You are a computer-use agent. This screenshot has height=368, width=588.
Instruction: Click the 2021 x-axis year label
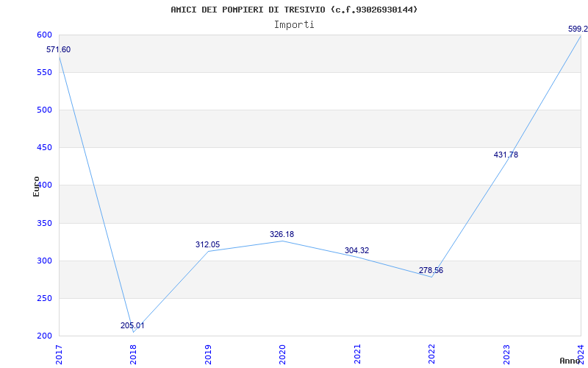(357, 354)
